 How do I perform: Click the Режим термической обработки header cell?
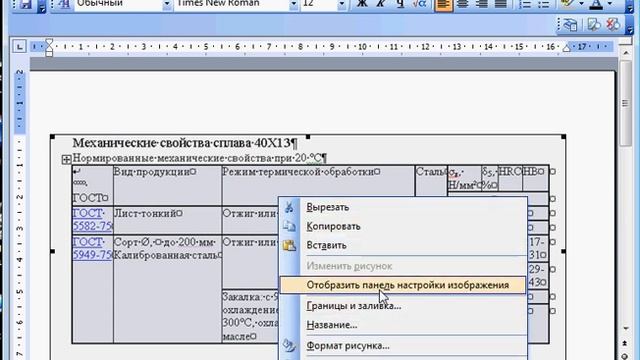click(x=318, y=185)
